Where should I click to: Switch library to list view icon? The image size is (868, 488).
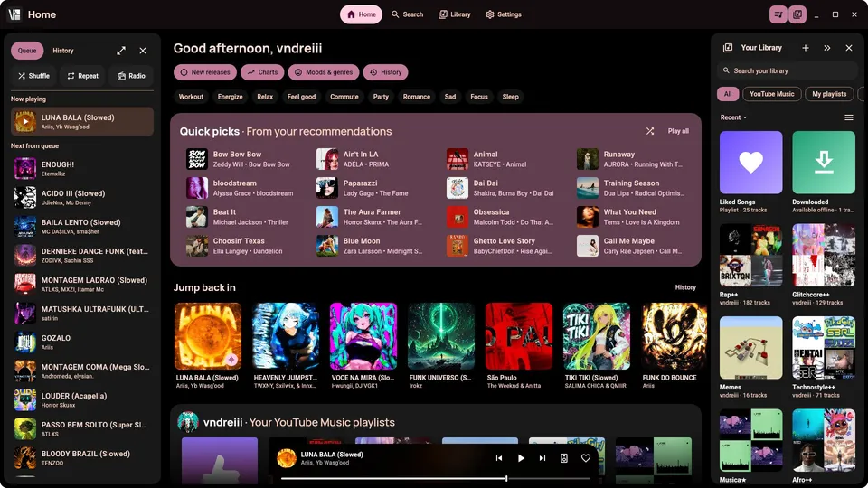849,117
